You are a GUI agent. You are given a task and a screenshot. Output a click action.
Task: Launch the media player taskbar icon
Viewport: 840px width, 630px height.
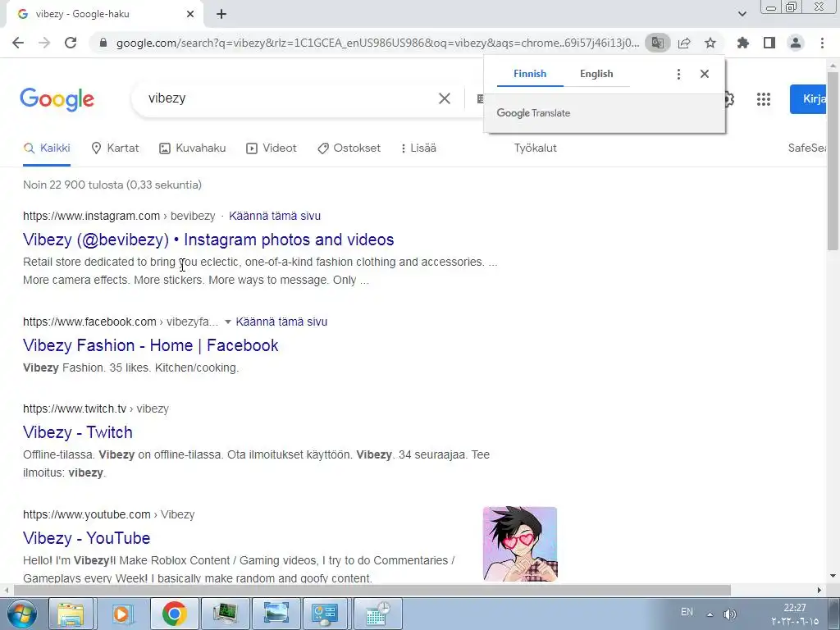123,614
